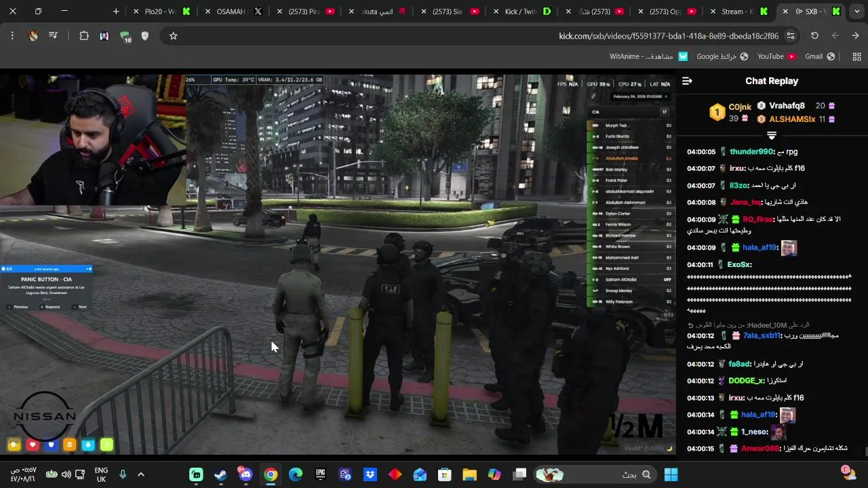Viewport: 868px width, 488px height.
Task: Open the shield extension icon
Action: 144,36
